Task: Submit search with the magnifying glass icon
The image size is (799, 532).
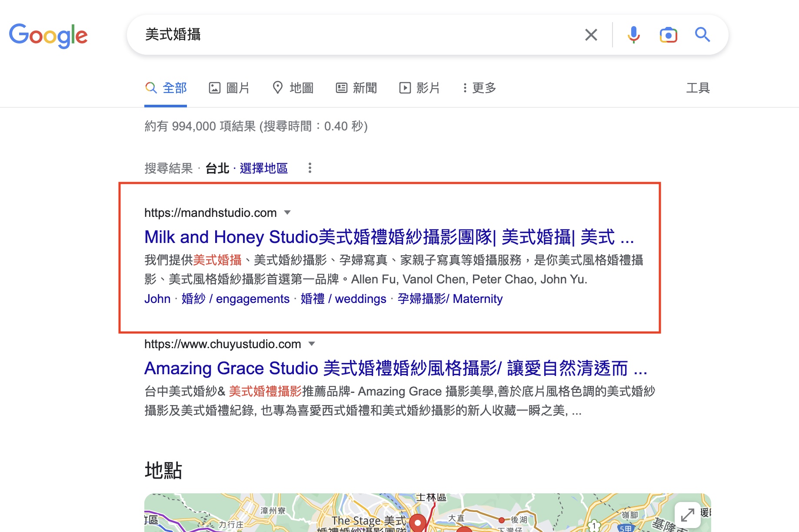Action: tap(702, 35)
